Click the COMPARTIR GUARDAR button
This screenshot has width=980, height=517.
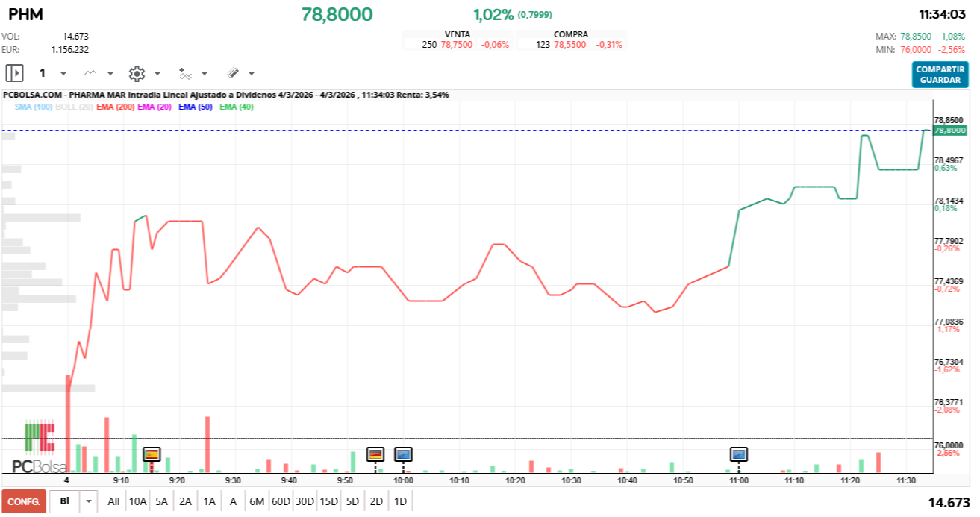(x=940, y=73)
